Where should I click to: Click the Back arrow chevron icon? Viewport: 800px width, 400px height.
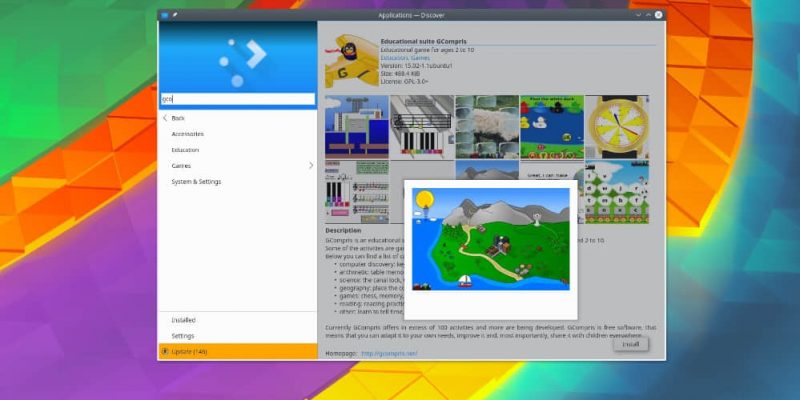pos(165,118)
